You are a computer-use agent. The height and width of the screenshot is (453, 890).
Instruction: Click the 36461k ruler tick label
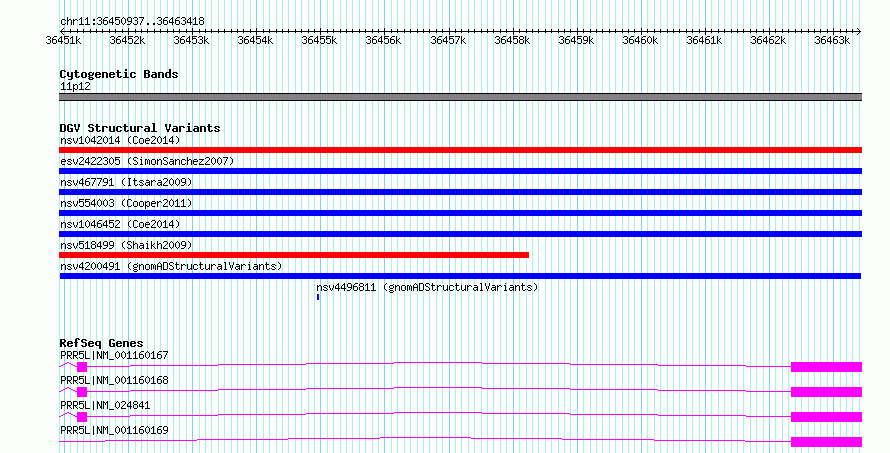click(x=705, y=40)
